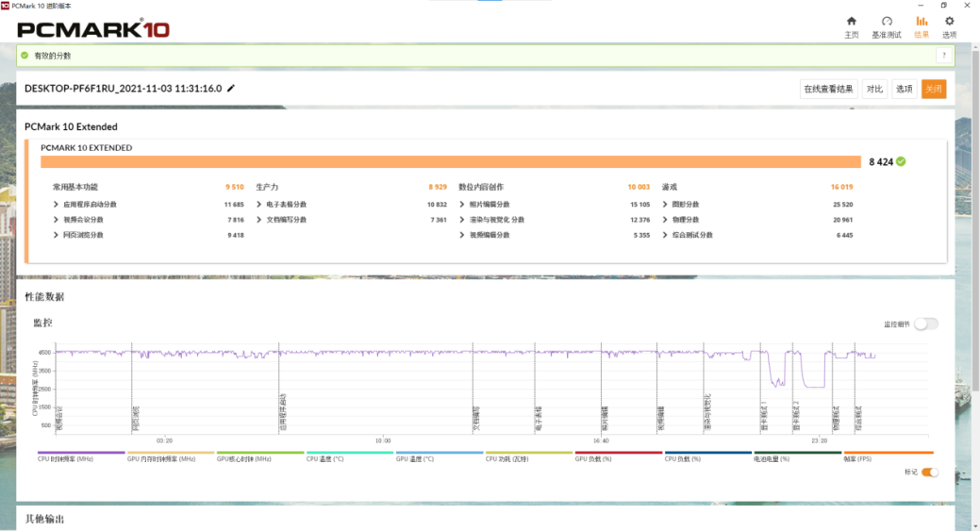Expand 应用程序启动分数 row

(57, 205)
